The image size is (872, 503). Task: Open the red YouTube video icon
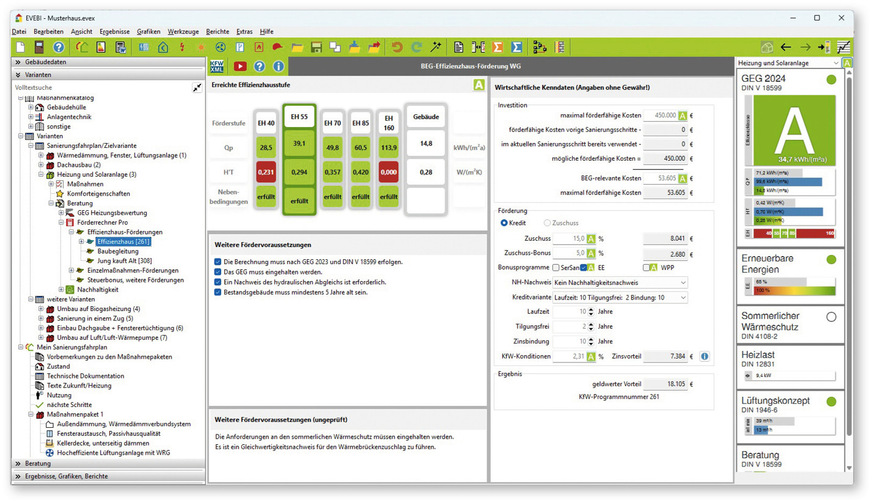240,66
